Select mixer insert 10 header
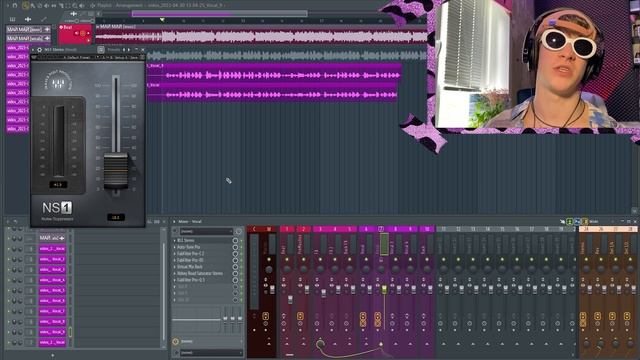This screenshot has width=640, height=360. coord(427,229)
